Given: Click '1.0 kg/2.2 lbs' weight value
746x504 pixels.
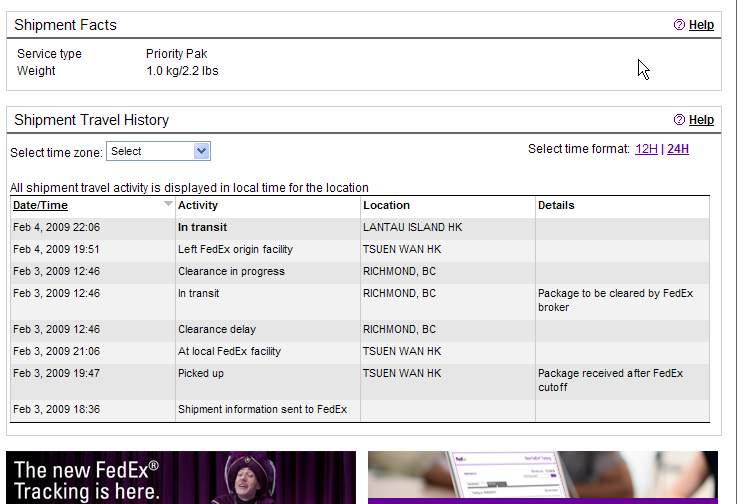Looking at the screenshot, I should (182, 71).
